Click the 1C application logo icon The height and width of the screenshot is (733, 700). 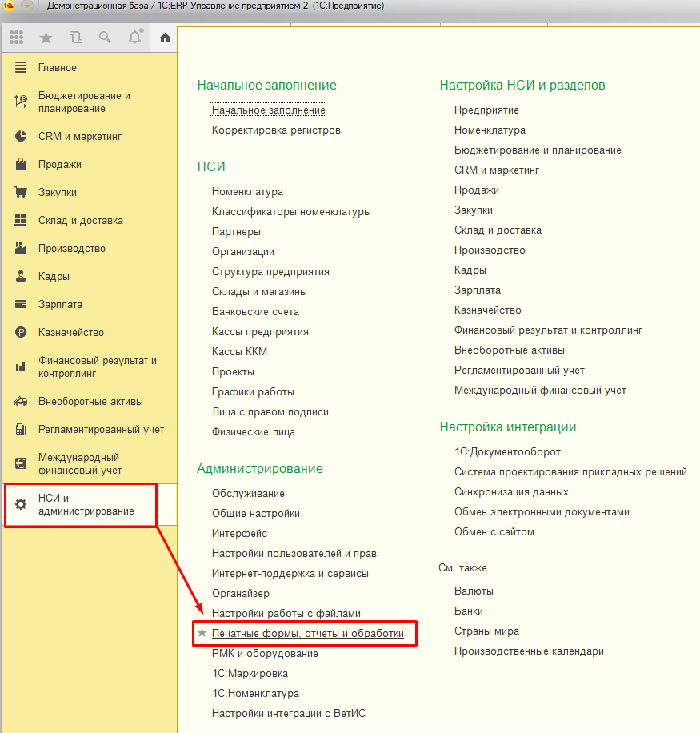8,6
